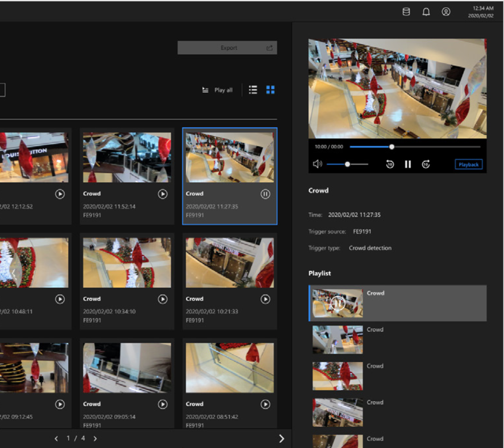Switch to grid view

270,90
